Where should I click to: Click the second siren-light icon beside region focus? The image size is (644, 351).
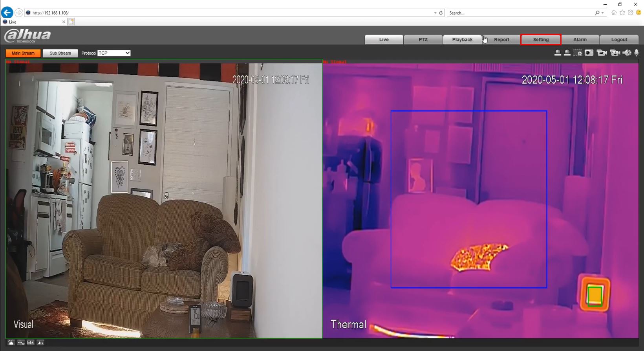(x=567, y=53)
